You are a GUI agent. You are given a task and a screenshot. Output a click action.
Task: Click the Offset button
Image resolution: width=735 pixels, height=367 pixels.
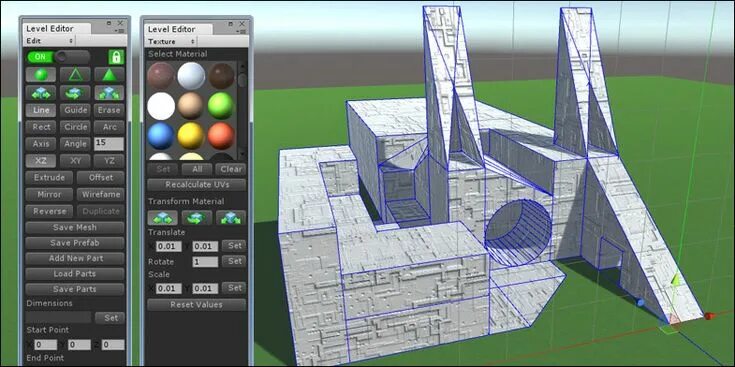pyautogui.click(x=101, y=178)
